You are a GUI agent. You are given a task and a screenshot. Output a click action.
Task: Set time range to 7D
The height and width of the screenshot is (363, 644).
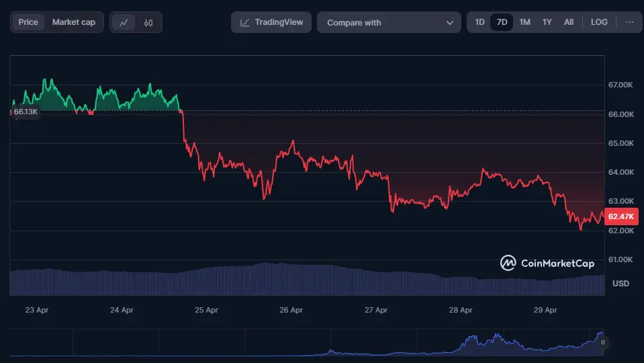pyautogui.click(x=502, y=22)
